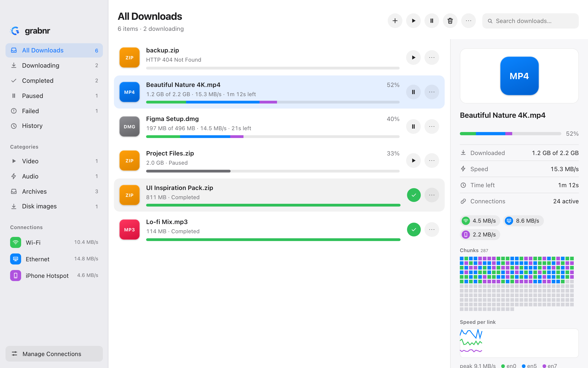Click the green completed checkmark for Lo-fi Mix.mp3

tap(414, 230)
